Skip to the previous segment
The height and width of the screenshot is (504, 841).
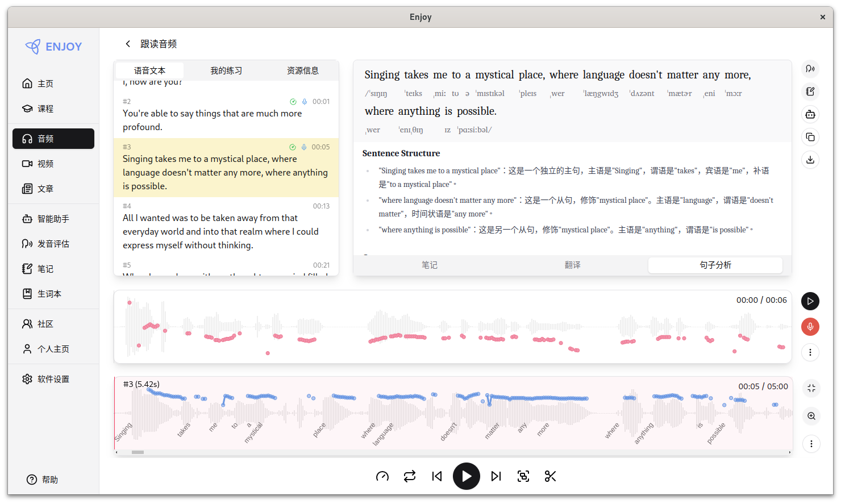(437, 476)
